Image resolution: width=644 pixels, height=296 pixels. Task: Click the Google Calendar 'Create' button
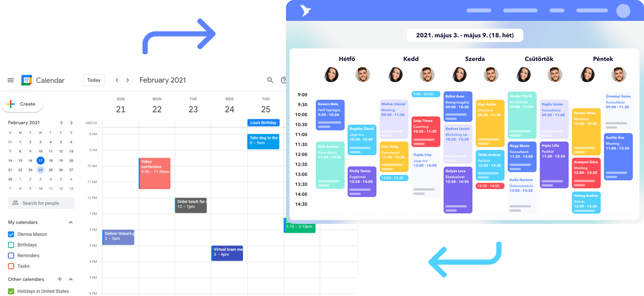[23, 104]
